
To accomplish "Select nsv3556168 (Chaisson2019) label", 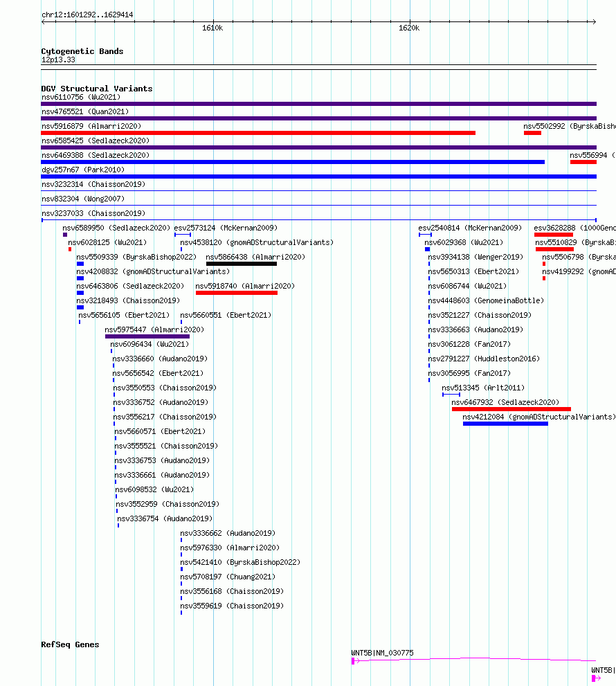I will [x=232, y=591].
